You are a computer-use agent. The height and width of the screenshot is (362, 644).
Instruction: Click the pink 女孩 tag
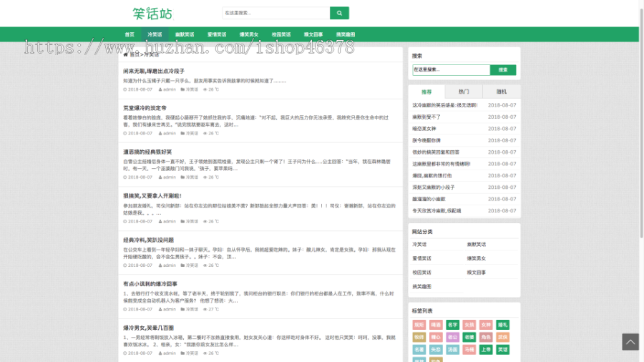(x=469, y=325)
